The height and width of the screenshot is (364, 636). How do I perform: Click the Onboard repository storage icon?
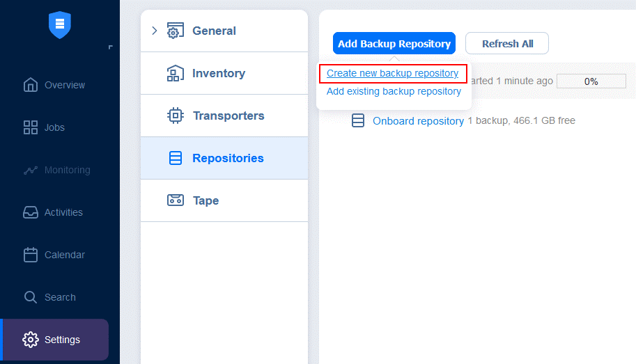click(358, 121)
